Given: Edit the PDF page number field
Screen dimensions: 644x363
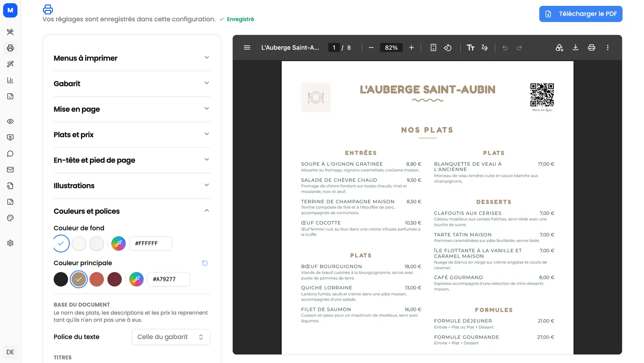Looking at the screenshot, I should (x=334, y=47).
